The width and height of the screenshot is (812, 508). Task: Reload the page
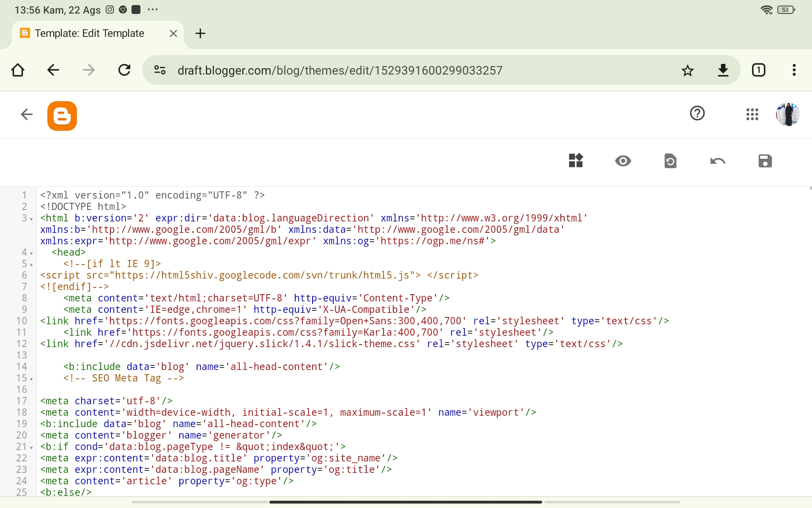point(124,70)
